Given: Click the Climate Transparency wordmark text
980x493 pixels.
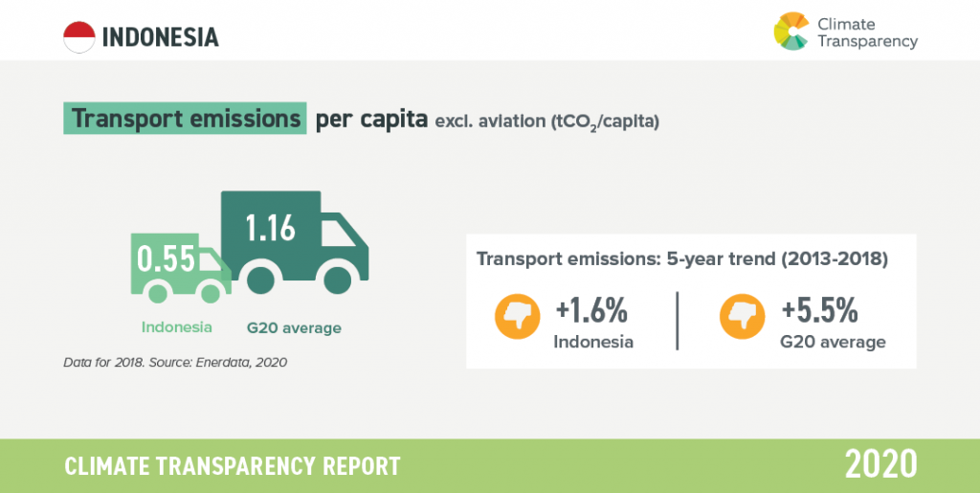Looking at the screenshot, I should (x=867, y=33).
